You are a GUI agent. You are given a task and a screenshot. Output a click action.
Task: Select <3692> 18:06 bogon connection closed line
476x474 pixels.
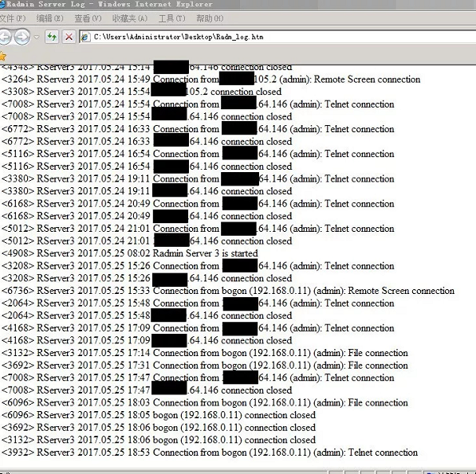(159, 427)
